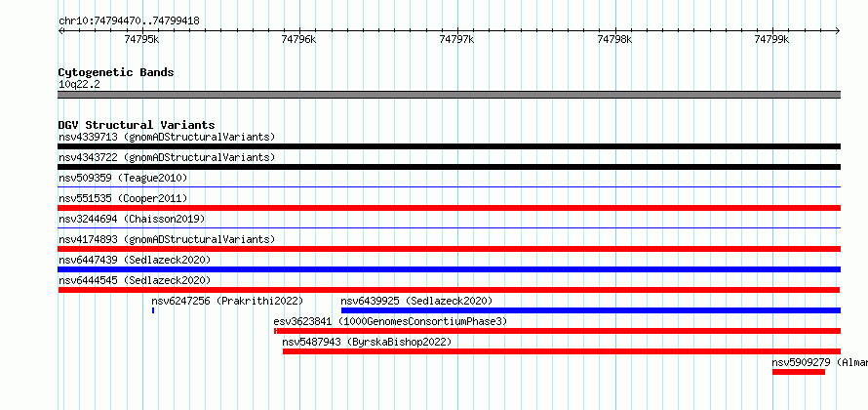The image size is (868, 410).
Task: Select the blue nsv6439925 variant bar
Action: [591, 310]
